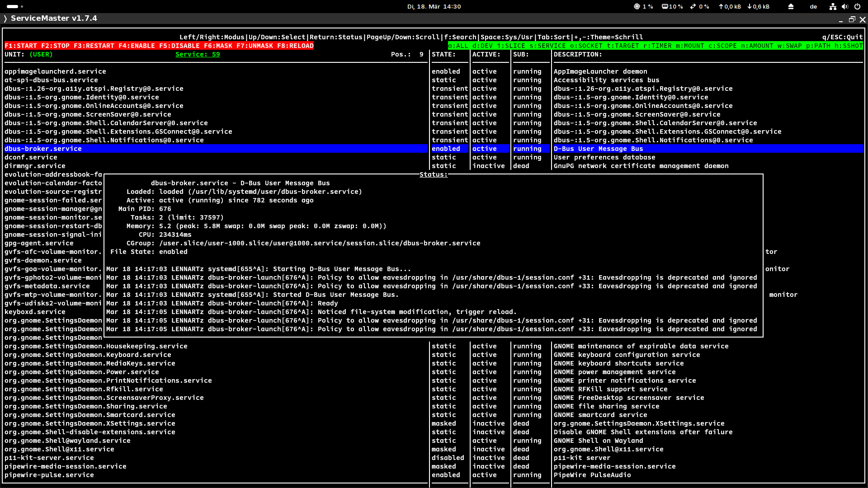The width and height of the screenshot is (868, 488).
Task: Select p11-kit-server.service row
Action: 434,458
